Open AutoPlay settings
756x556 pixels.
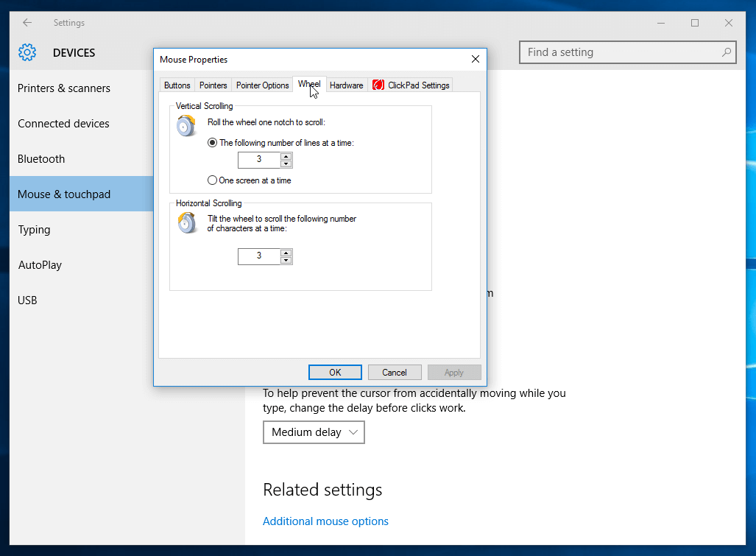[x=82, y=264]
